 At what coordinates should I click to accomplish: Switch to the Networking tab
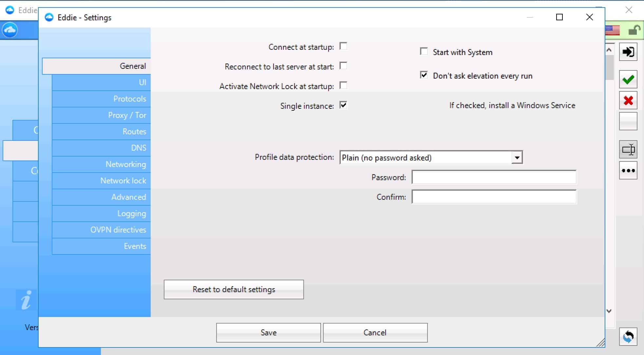point(101,164)
